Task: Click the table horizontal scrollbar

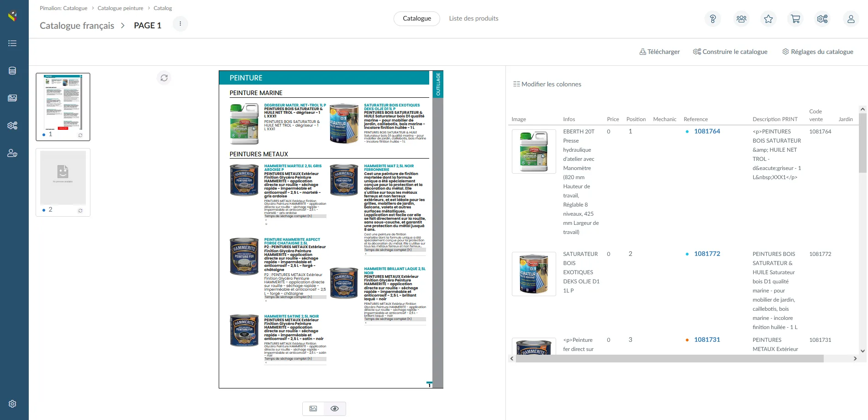Action: (x=669, y=359)
